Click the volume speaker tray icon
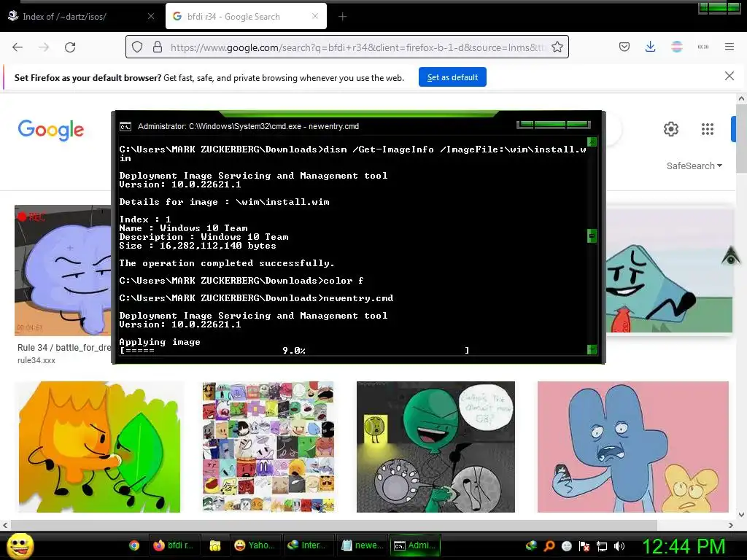 click(619, 545)
